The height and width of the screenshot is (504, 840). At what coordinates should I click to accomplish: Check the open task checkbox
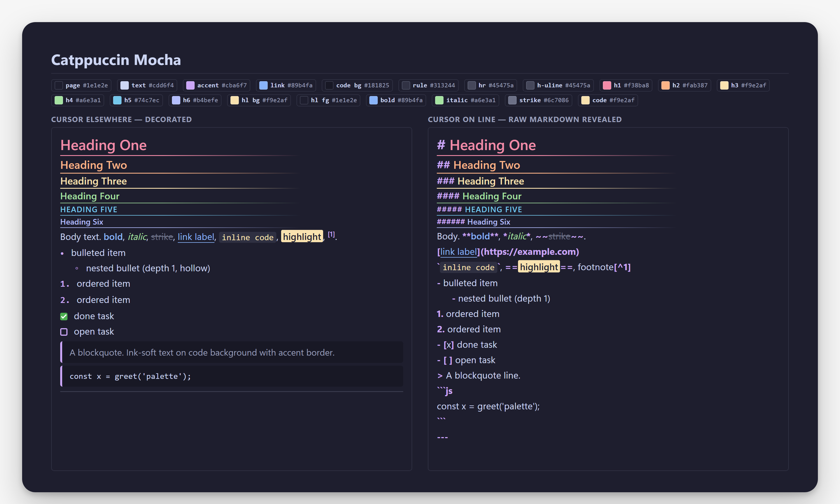pyautogui.click(x=64, y=332)
